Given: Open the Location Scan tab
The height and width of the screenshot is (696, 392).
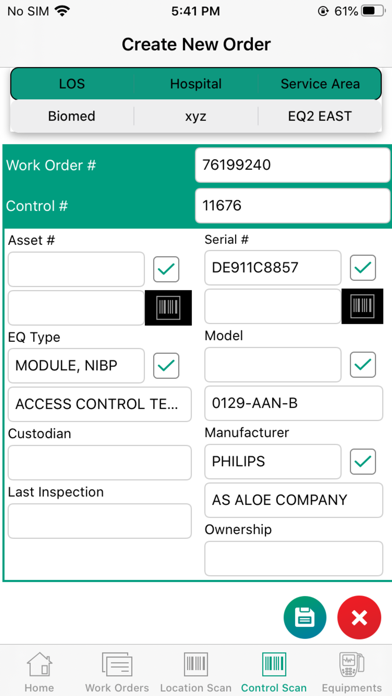Looking at the screenshot, I should (196, 672).
